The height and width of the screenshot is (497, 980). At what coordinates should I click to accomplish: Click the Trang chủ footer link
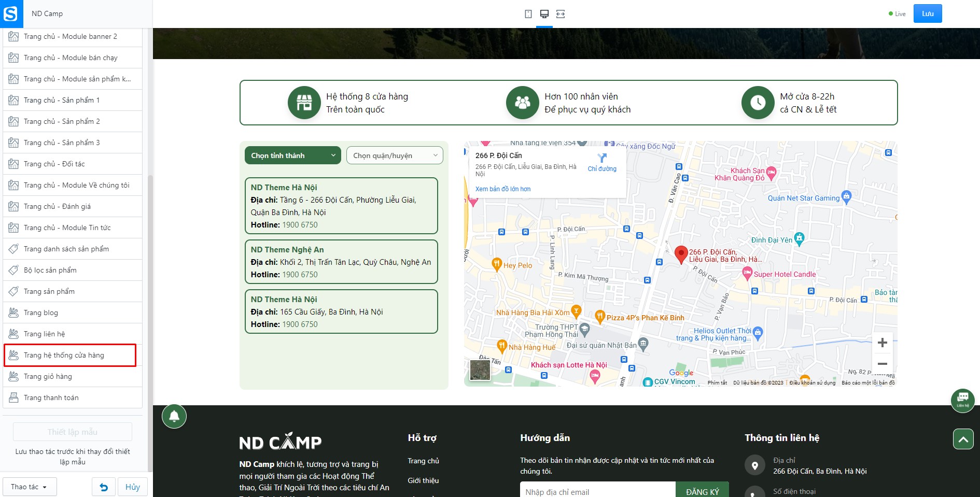[423, 461]
